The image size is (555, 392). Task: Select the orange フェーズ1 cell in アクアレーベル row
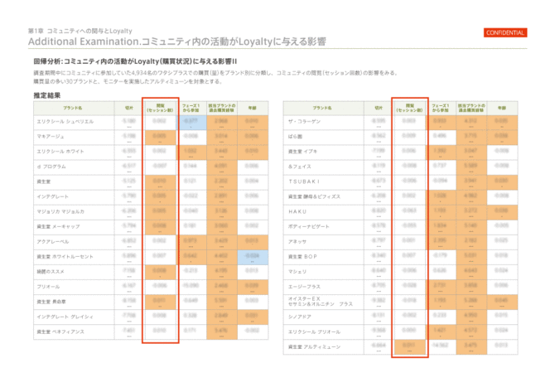point(191,243)
